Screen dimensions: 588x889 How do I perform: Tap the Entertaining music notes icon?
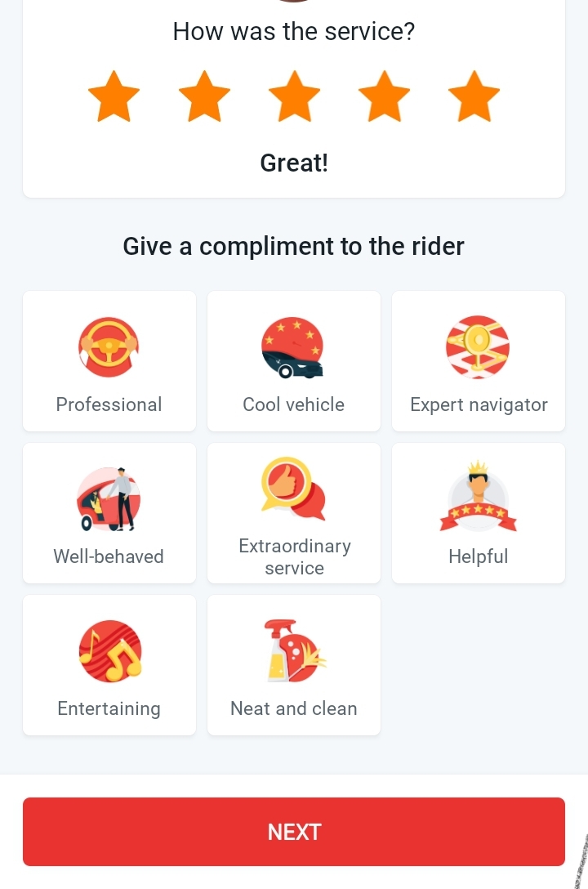[109, 651]
